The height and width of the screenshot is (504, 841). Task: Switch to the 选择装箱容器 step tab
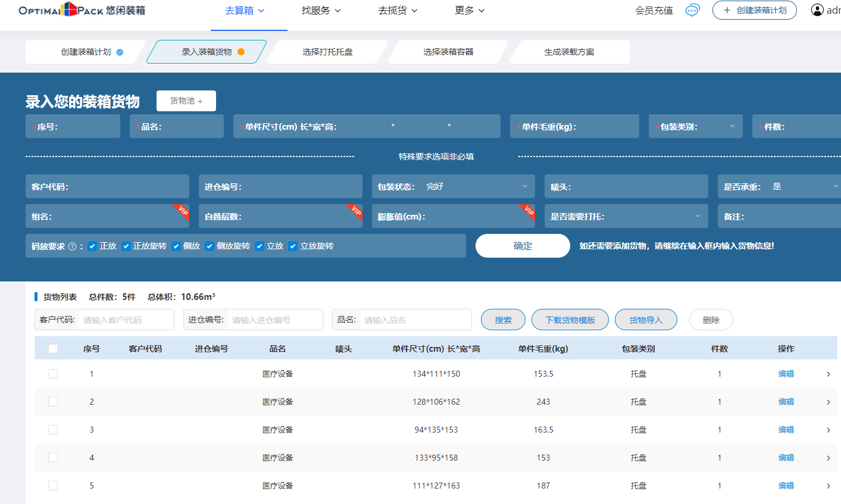(x=448, y=52)
